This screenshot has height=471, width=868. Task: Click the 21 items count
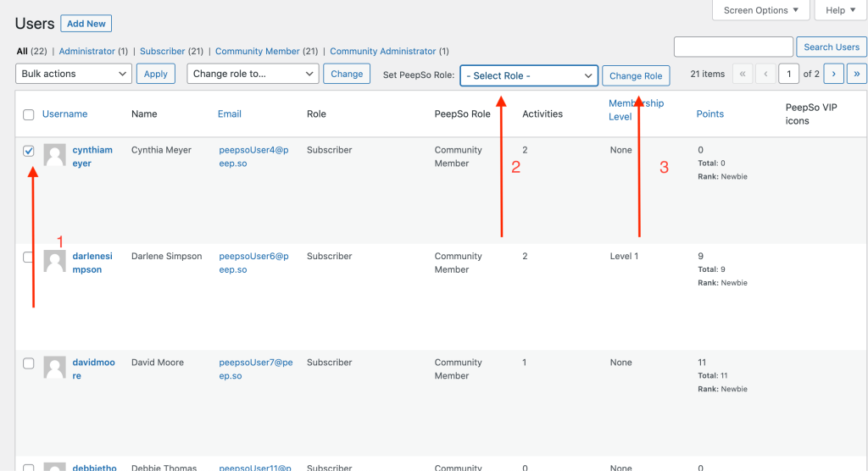pyautogui.click(x=707, y=74)
